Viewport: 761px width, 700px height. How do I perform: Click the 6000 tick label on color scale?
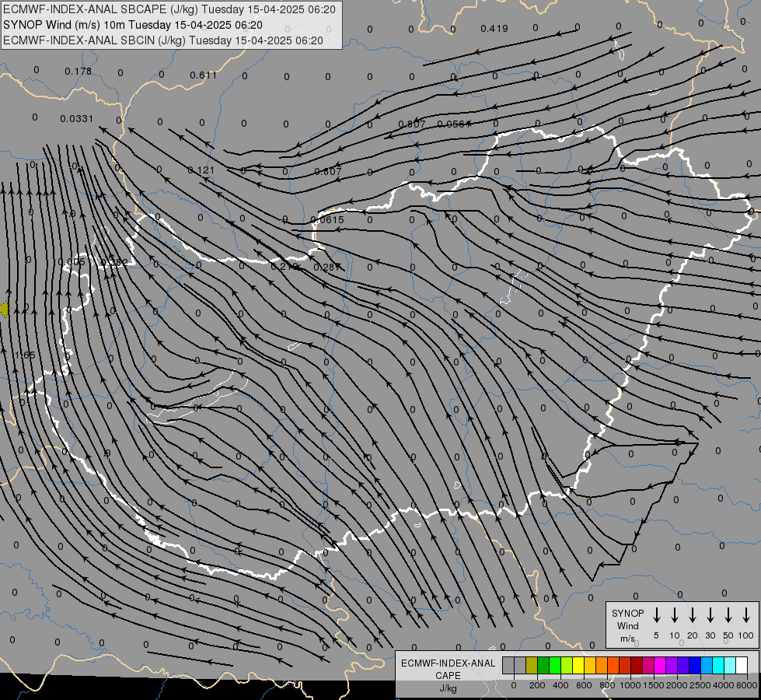(x=747, y=685)
